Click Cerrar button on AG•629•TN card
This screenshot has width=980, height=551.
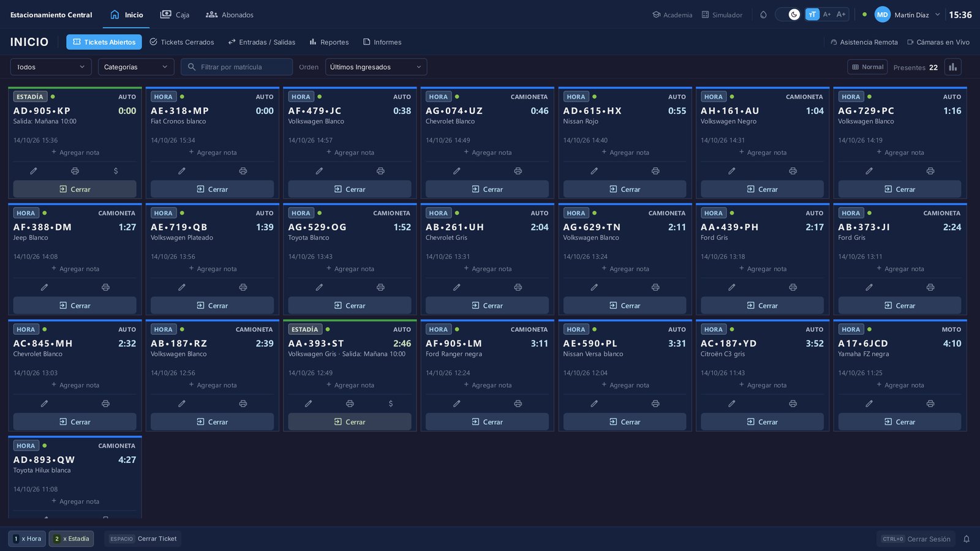[625, 305]
